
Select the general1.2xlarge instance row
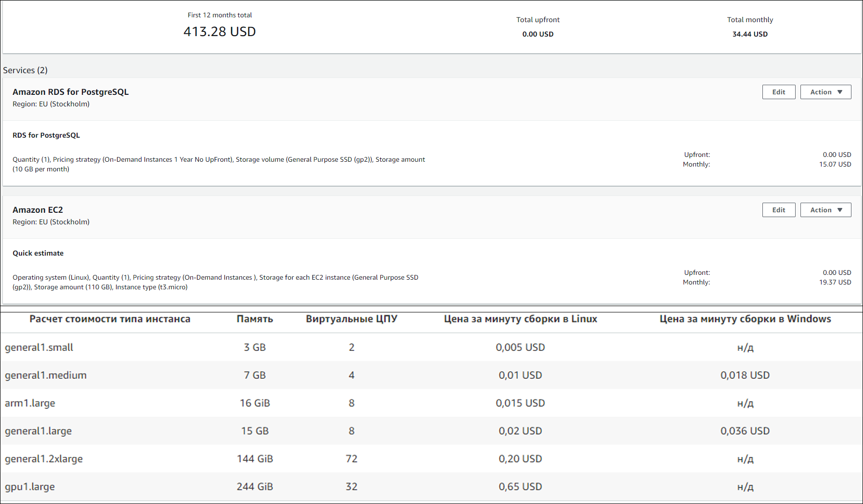431,459
